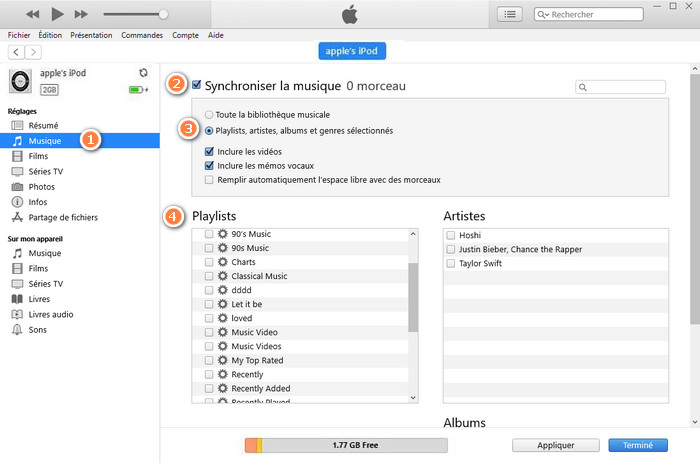Open Livres audio on the device
Screen dimensions: 700x463
click(52, 314)
